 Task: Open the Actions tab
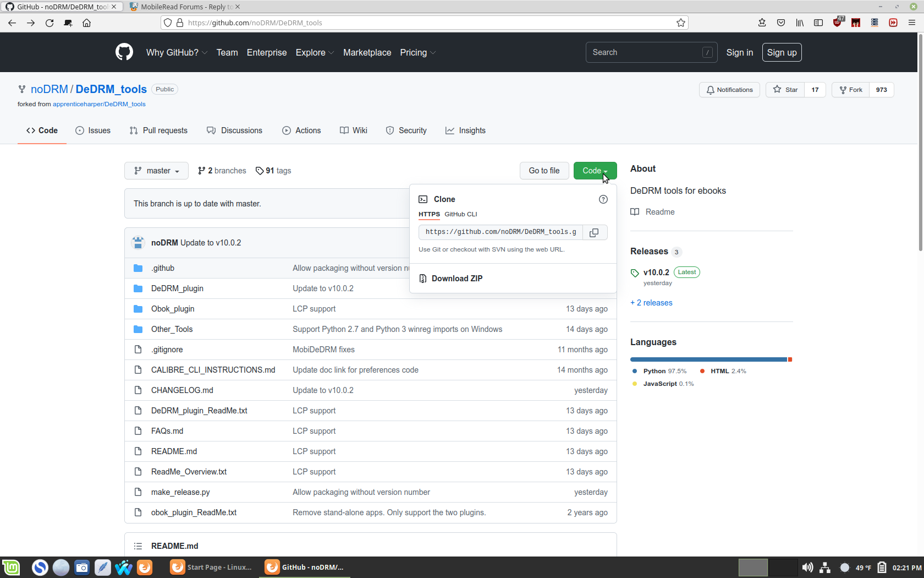(301, 130)
